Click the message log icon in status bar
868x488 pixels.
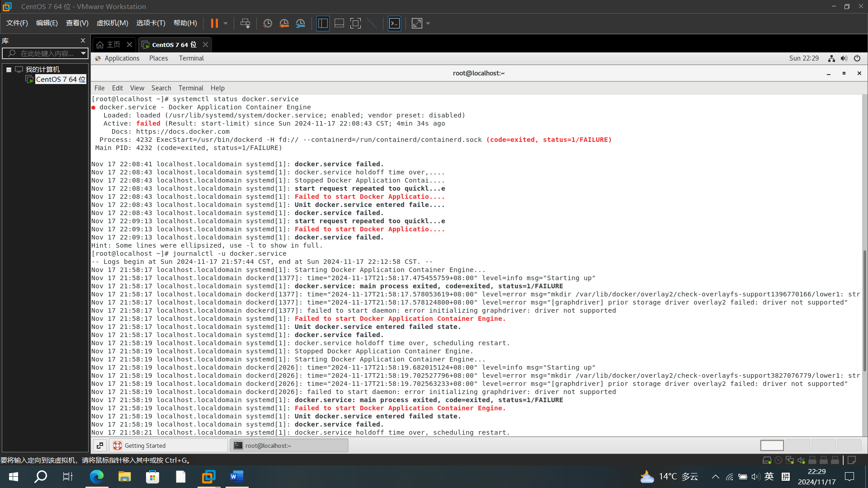(x=851, y=460)
